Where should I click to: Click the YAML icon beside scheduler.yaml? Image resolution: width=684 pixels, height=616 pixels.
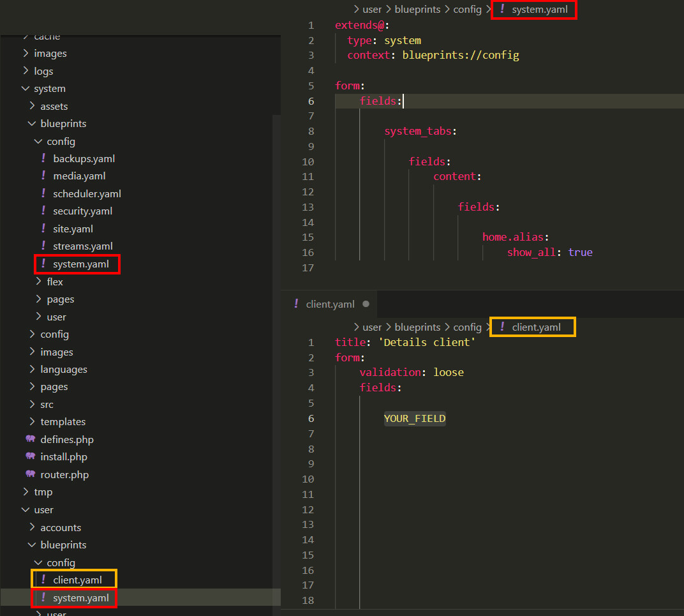click(43, 193)
